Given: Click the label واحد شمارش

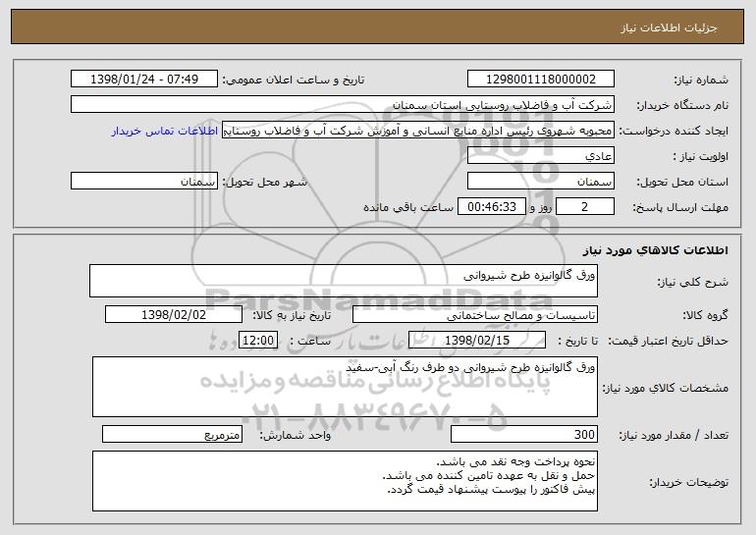Looking at the screenshot, I should (296, 435).
